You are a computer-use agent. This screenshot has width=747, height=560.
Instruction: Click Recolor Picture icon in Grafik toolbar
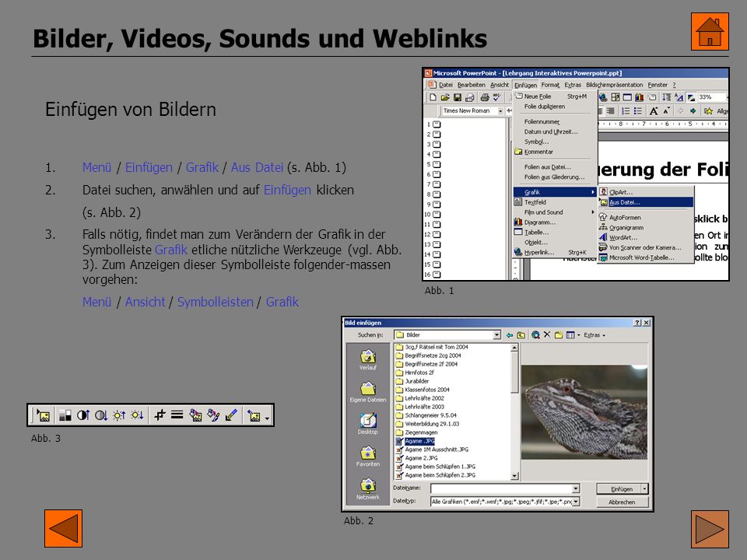click(195, 415)
